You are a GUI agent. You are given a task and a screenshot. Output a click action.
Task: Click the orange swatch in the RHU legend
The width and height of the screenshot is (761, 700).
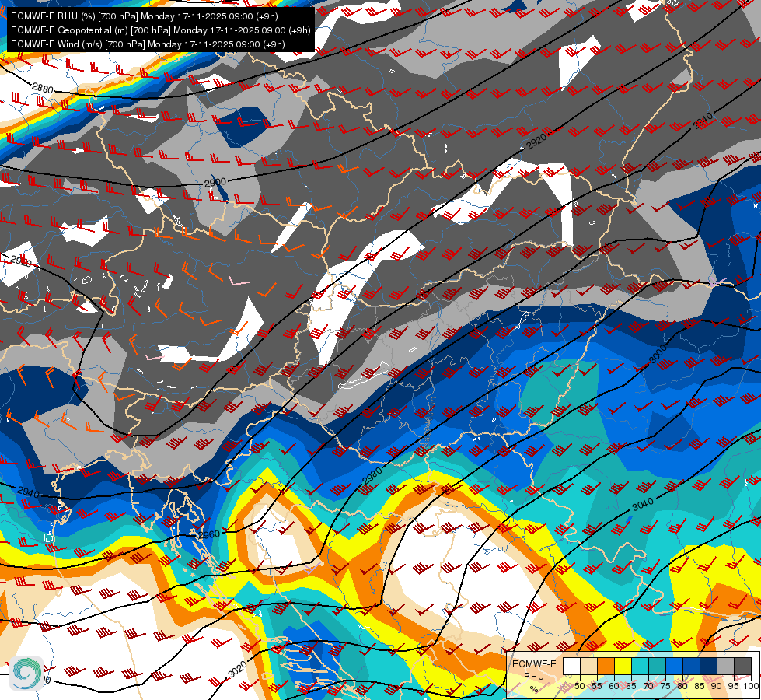[x=606, y=667]
